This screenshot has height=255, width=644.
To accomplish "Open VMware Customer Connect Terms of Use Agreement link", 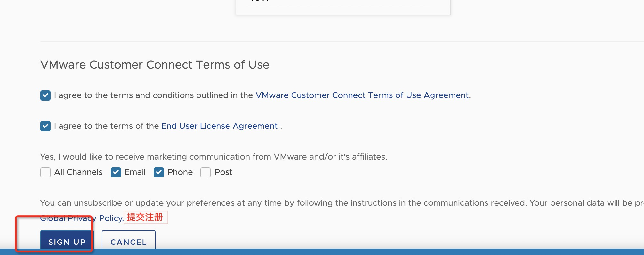I will point(362,95).
